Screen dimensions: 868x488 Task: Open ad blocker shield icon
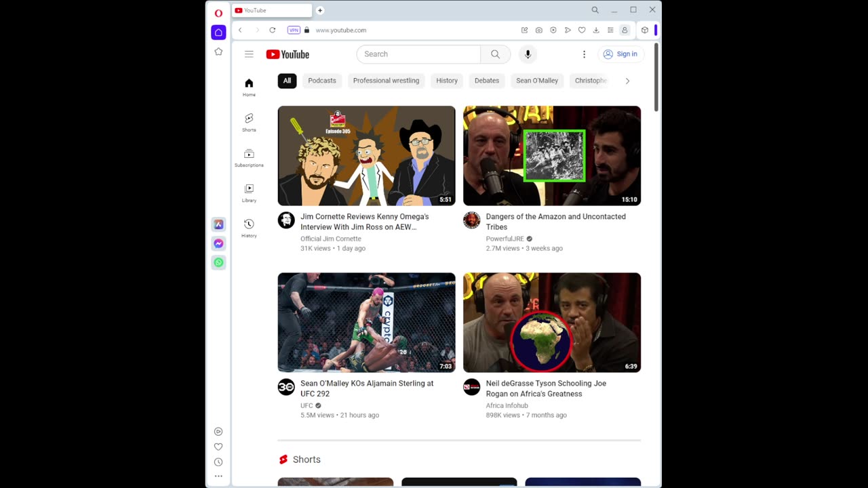pos(553,30)
